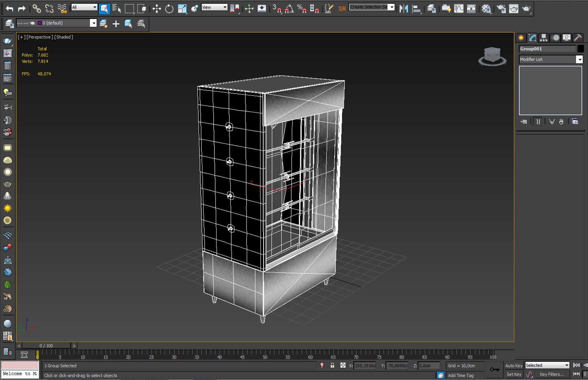Screen dimensions: 588x380
Task: Click Add Selection to Current Layer plus icon
Action: point(116,24)
